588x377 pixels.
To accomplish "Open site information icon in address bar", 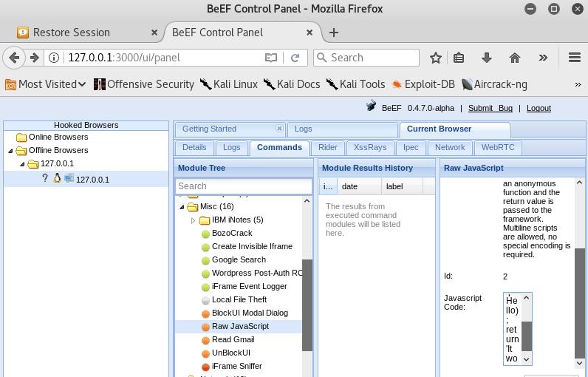I will (x=54, y=58).
